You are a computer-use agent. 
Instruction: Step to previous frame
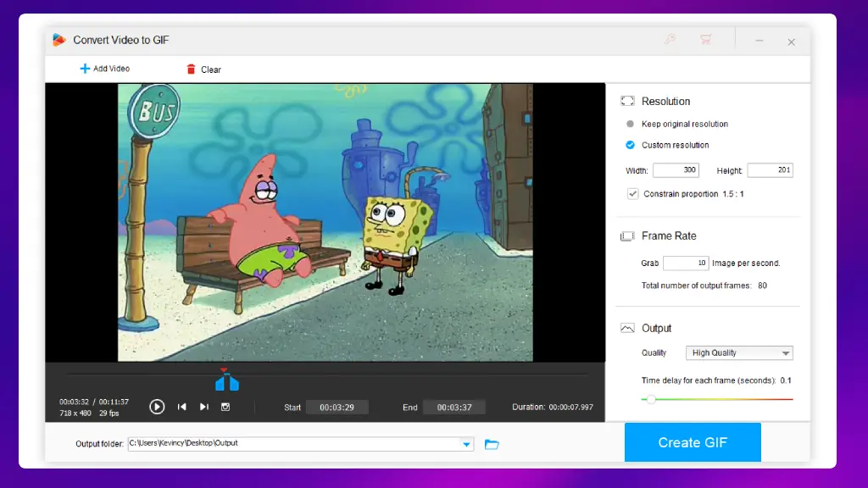pos(181,407)
